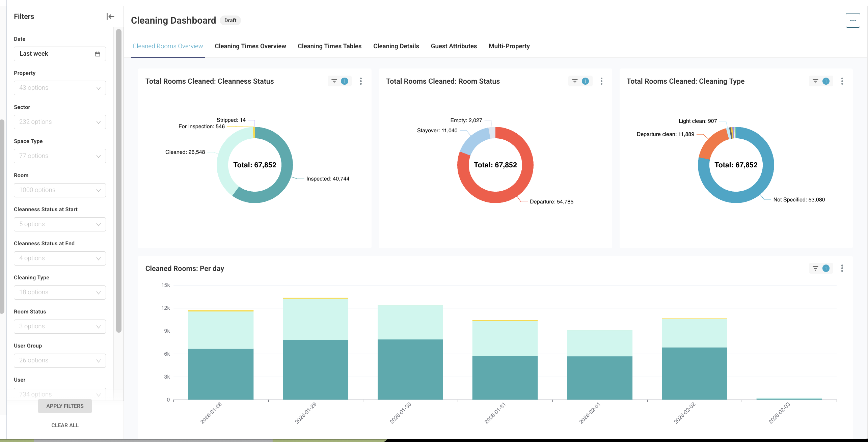The image size is (868, 442).
Task: Click the Per day chart's filter icon
Action: [x=815, y=269]
